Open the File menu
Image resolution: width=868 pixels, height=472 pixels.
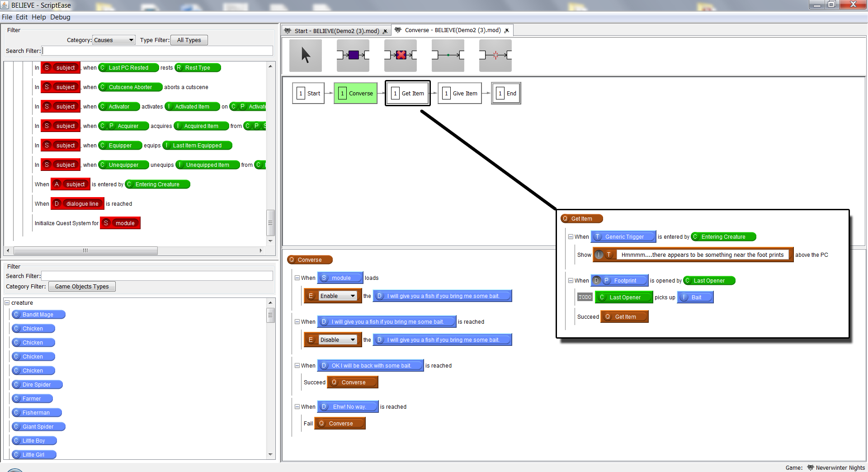pyautogui.click(x=7, y=17)
